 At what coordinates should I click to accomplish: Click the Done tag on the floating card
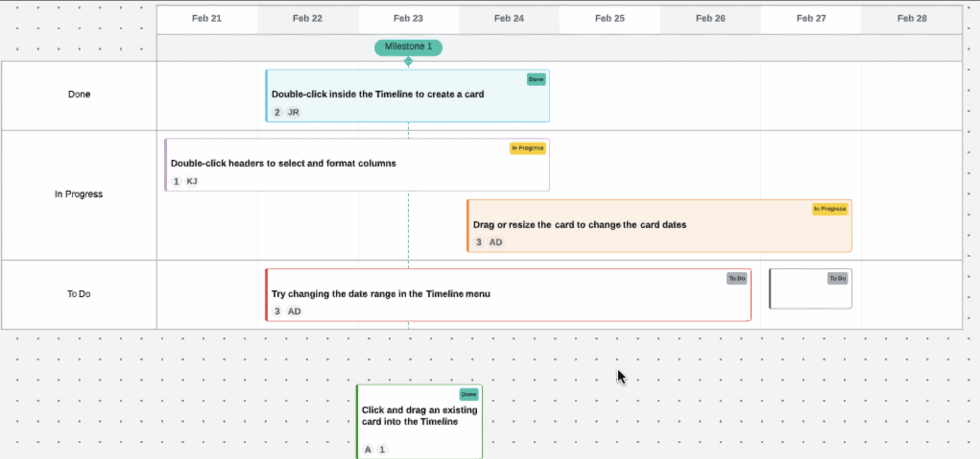(469, 394)
